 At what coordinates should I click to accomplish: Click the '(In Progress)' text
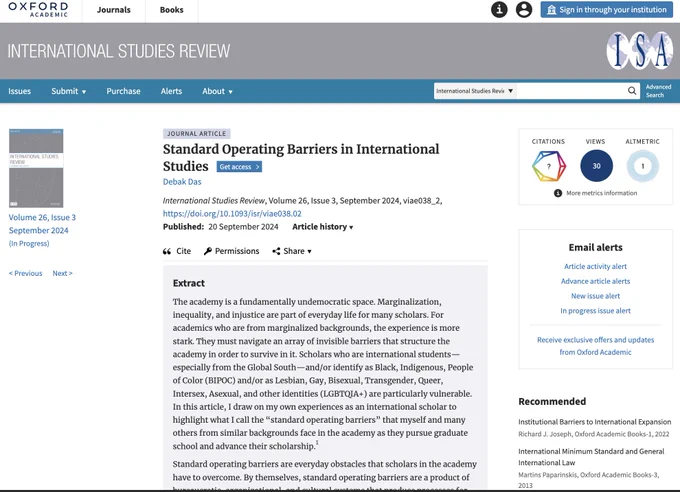point(29,243)
